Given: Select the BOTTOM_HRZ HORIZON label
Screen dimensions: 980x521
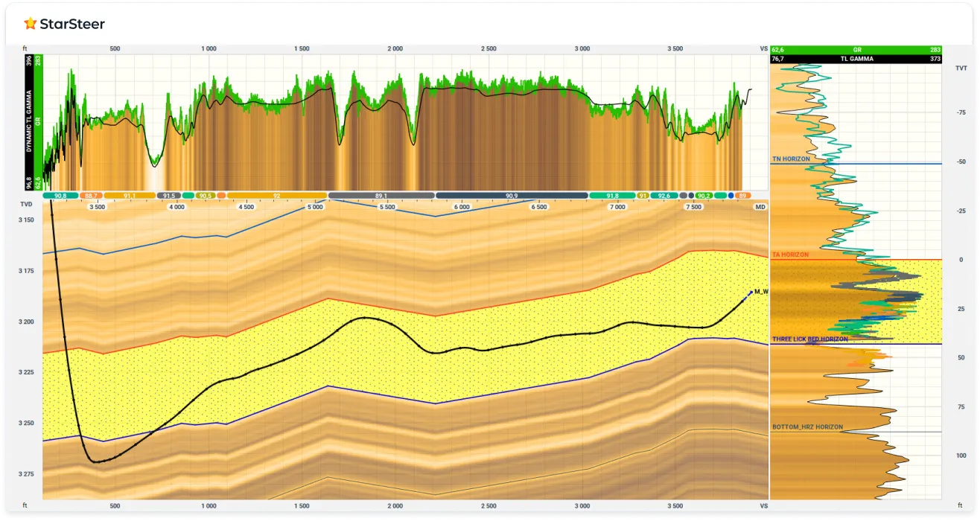Looking at the screenshot, I should (807, 427).
